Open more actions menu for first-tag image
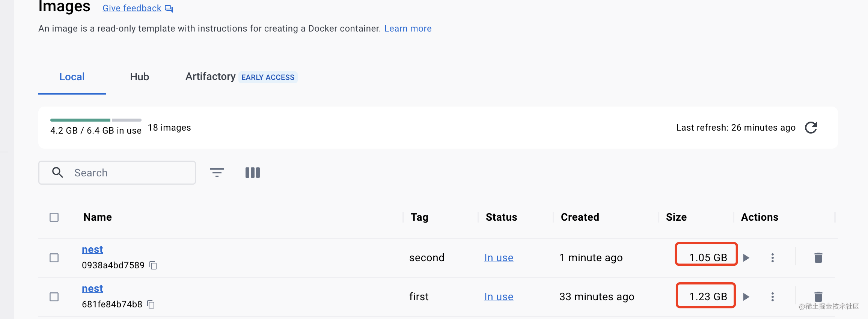 772,297
